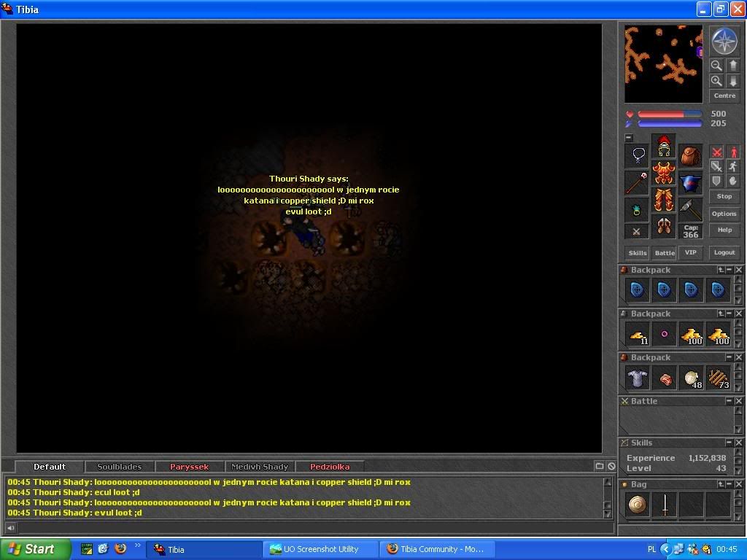Screen dimensions: 747x560
Task: Click the Centre minimap button
Action: (x=724, y=96)
